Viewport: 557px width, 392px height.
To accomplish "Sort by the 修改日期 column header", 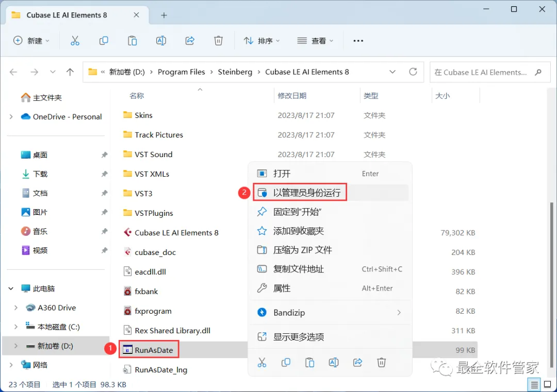I will [x=292, y=96].
